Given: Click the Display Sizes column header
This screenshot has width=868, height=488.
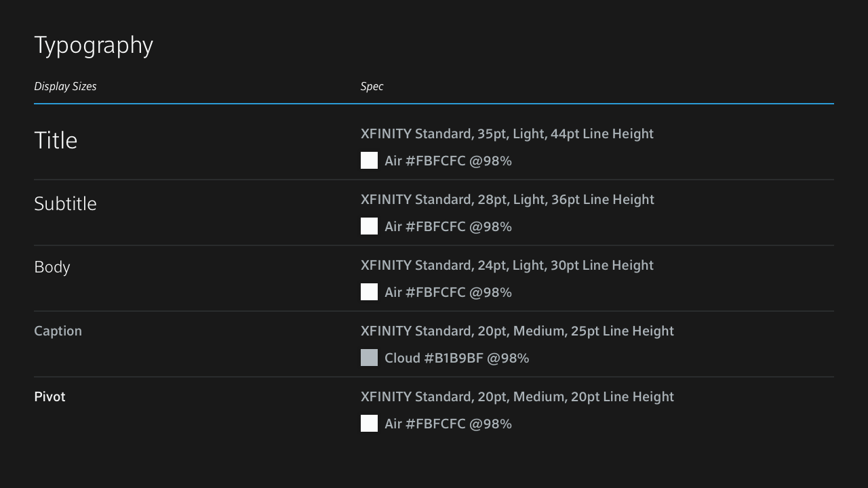Looking at the screenshot, I should tap(65, 86).
